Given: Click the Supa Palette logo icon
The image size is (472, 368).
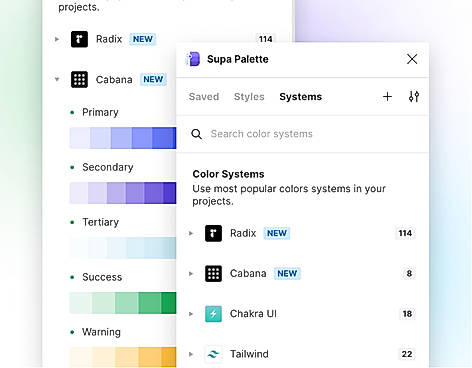Looking at the screenshot, I should click(193, 59).
